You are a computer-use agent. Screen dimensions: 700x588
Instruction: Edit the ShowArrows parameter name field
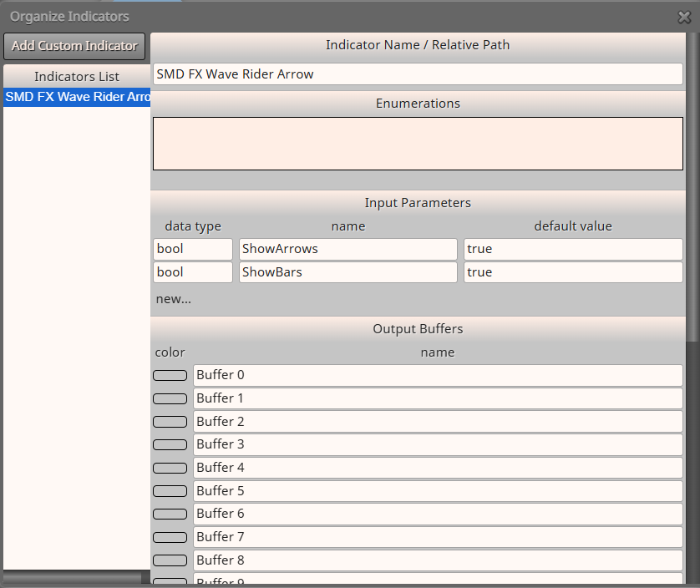(x=348, y=249)
